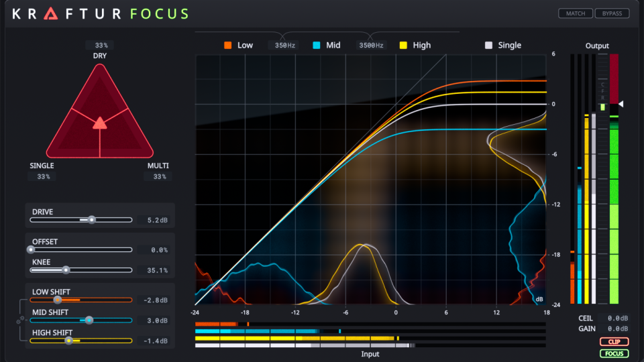Viewport: 644px width, 362px height.
Task: Click the Low band label
Action: 246,45
